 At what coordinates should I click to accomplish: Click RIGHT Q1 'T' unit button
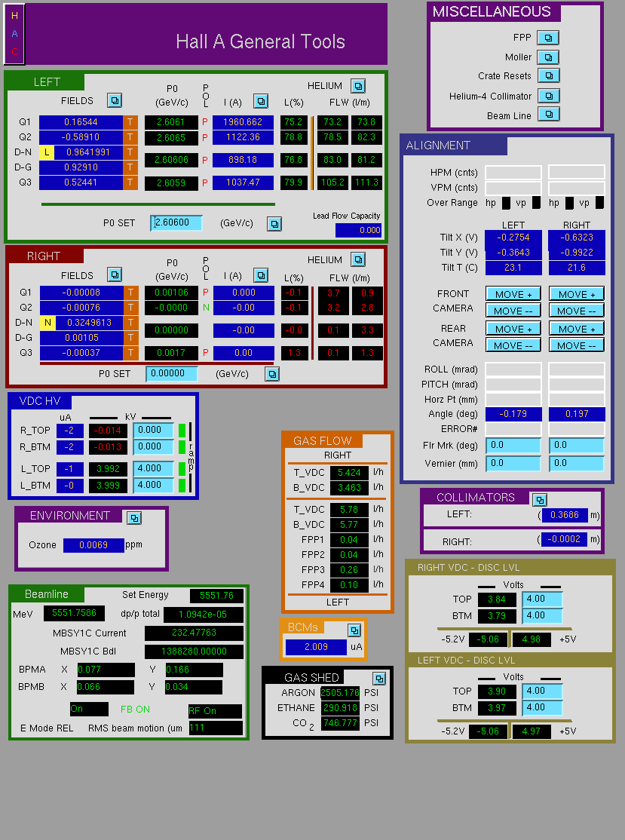[131, 293]
